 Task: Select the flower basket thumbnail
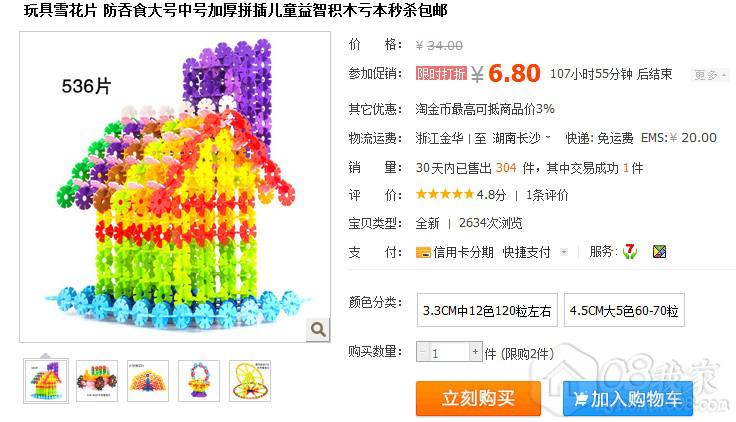click(199, 381)
